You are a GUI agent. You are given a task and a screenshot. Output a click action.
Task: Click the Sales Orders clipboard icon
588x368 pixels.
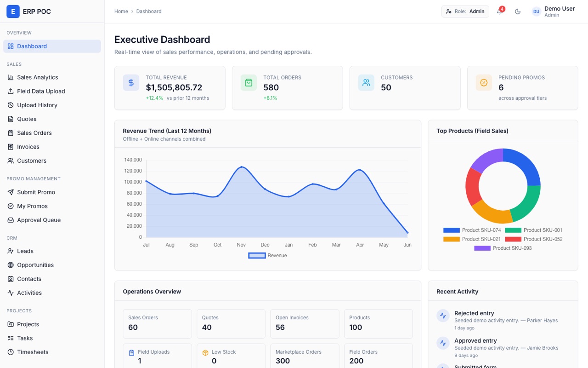[11, 133]
